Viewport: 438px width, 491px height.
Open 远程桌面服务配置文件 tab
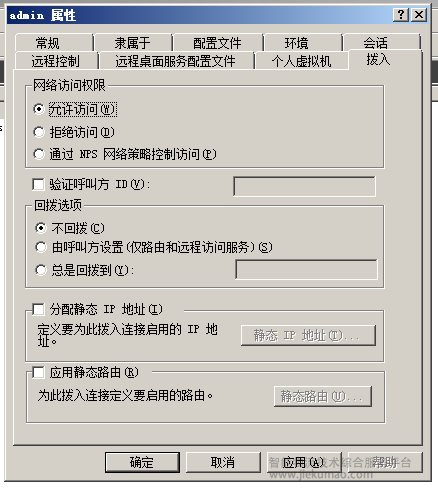point(176,61)
